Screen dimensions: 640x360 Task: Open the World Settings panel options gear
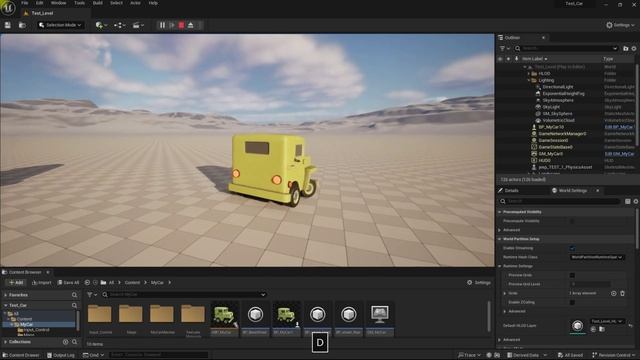[636, 201]
